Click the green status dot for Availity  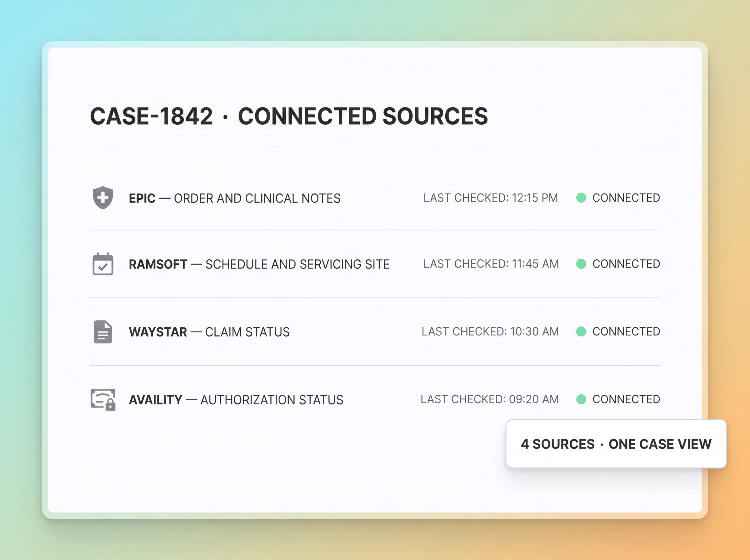coord(581,399)
